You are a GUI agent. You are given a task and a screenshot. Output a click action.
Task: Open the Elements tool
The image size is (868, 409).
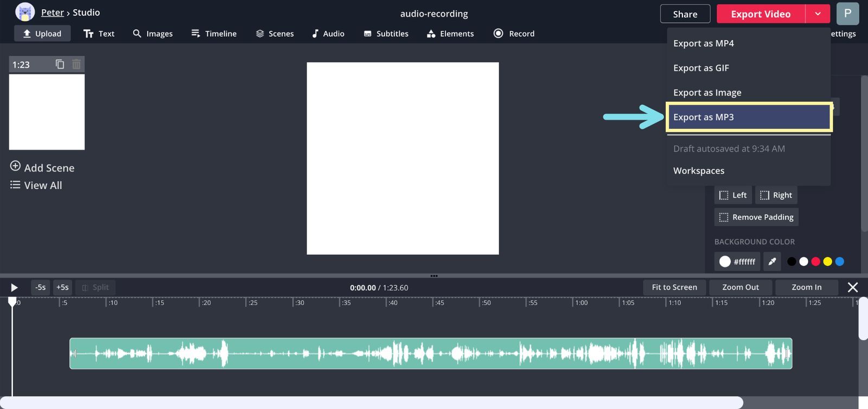[450, 34]
